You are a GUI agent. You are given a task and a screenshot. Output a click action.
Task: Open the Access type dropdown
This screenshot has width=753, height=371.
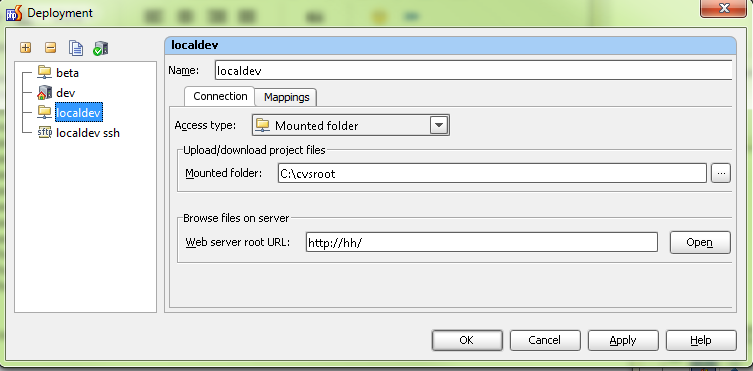click(351, 126)
